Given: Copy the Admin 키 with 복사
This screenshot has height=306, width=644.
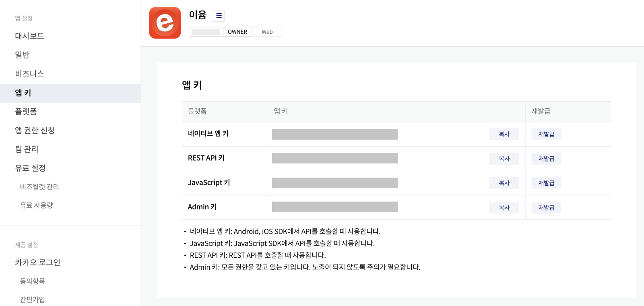Looking at the screenshot, I should coord(504,208).
